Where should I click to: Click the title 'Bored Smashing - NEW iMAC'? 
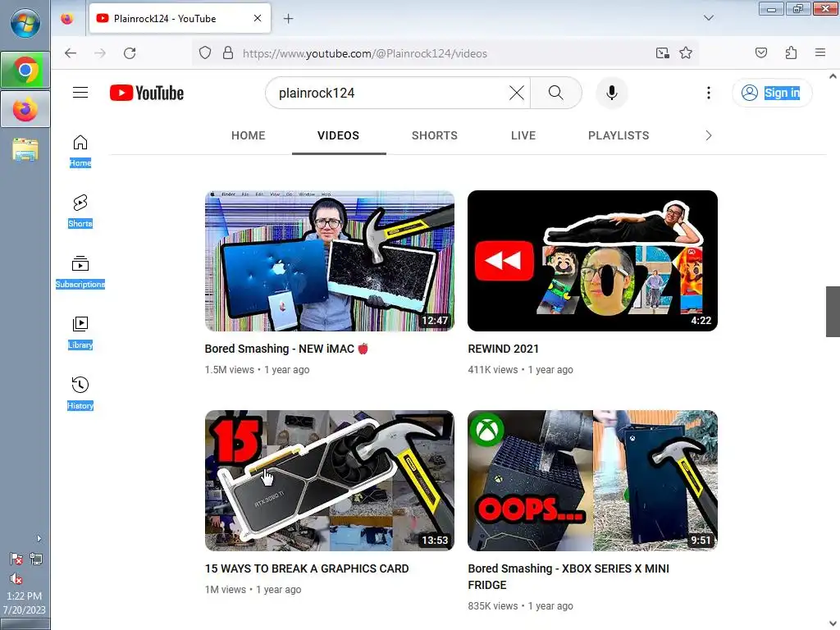(x=286, y=349)
